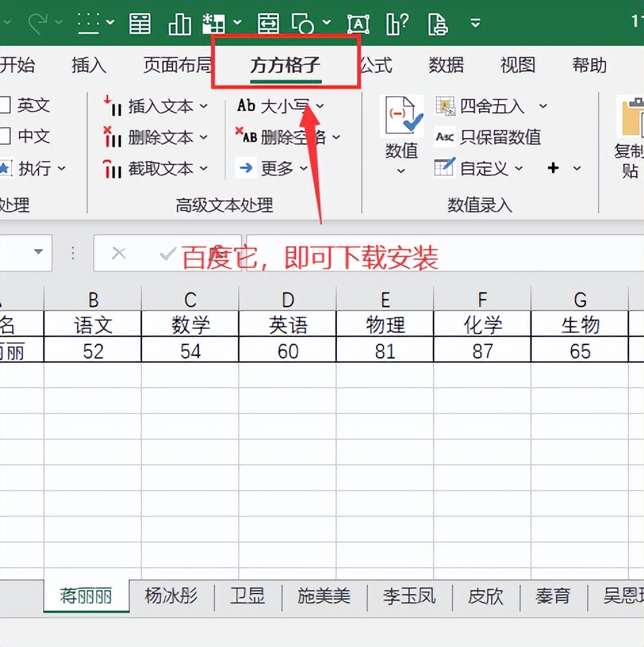Click the cell with value 87
644x647 pixels.
482,350
